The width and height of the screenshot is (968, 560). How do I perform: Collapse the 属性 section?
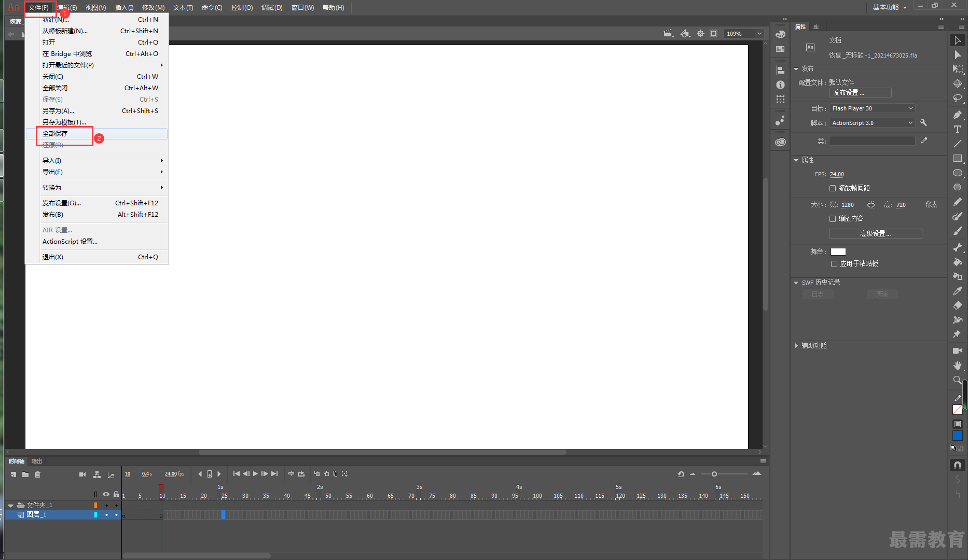click(796, 160)
